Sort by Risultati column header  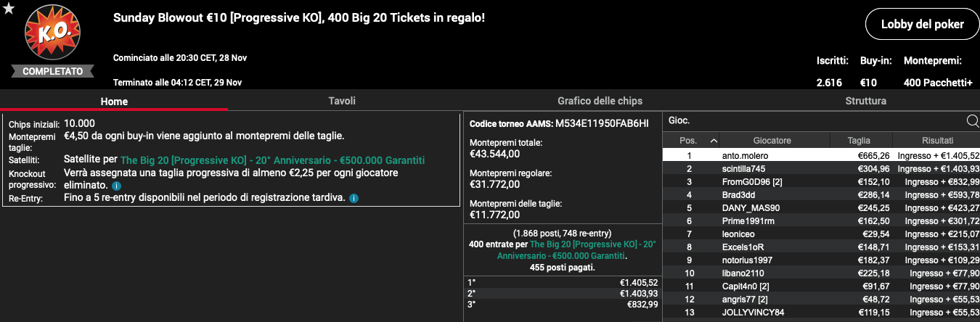point(937,141)
